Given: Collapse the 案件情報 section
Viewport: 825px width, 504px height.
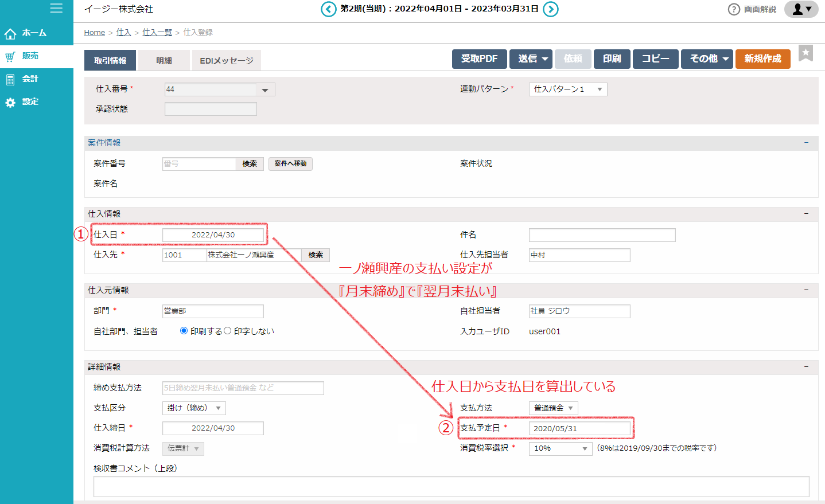Looking at the screenshot, I should (805, 143).
